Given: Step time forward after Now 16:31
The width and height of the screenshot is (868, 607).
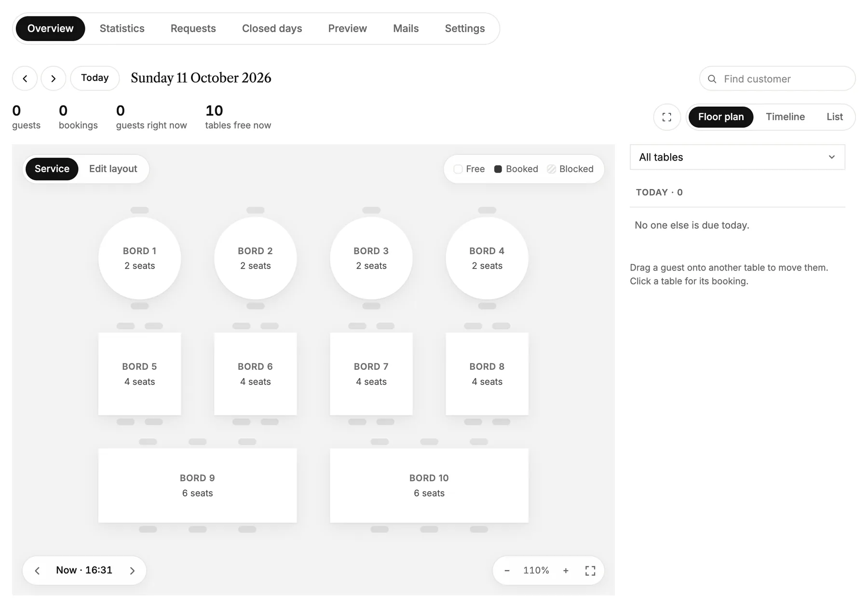Looking at the screenshot, I should [x=132, y=571].
